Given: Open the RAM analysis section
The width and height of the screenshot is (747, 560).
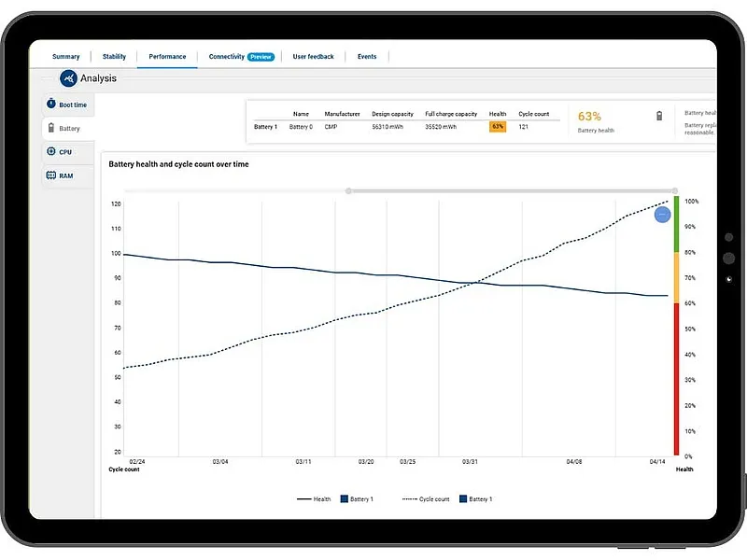Looking at the screenshot, I should tap(68, 175).
